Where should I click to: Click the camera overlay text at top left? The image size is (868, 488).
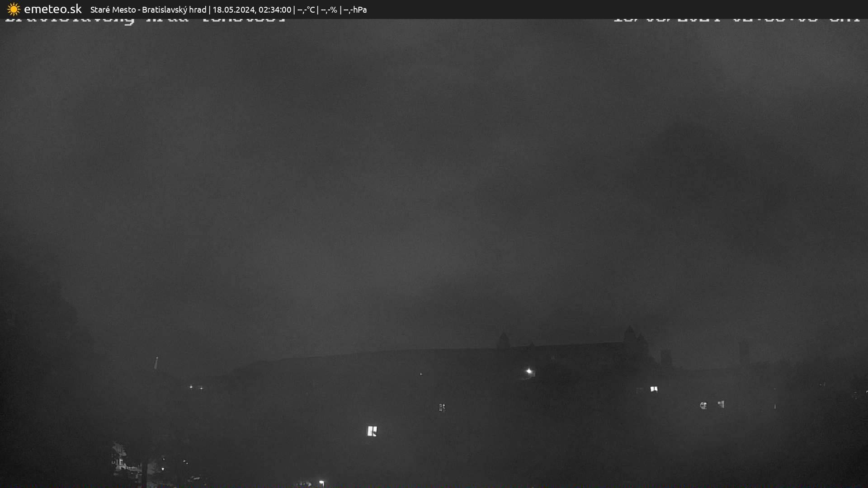click(x=145, y=20)
